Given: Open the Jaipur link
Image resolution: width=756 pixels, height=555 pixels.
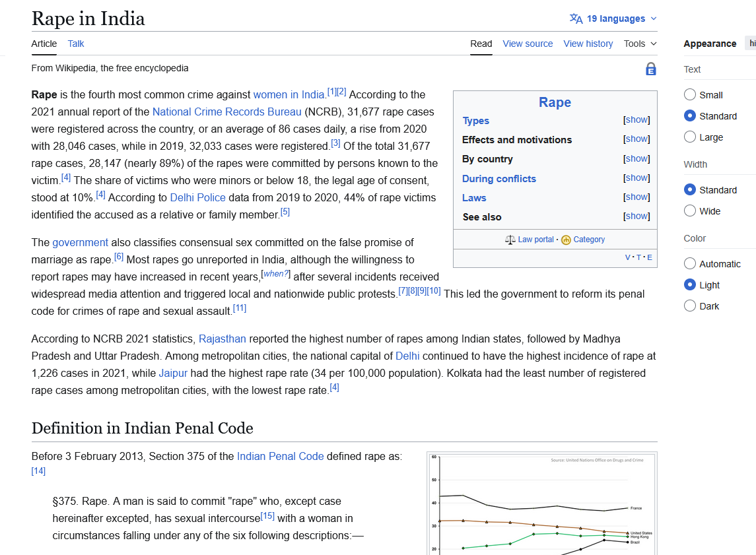Looking at the screenshot, I should pyautogui.click(x=173, y=374).
